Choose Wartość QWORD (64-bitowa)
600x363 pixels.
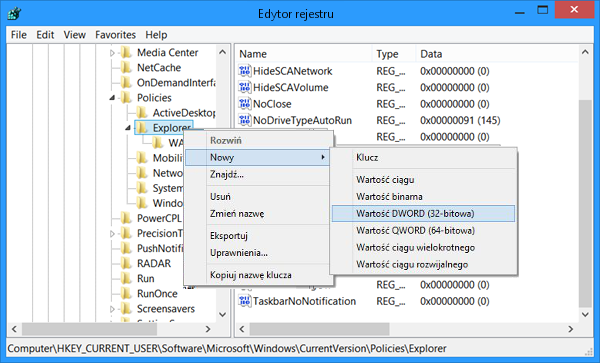click(423, 231)
